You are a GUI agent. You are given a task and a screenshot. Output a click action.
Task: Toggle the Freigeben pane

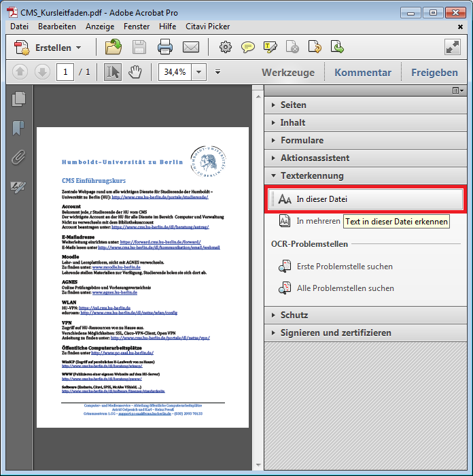434,73
